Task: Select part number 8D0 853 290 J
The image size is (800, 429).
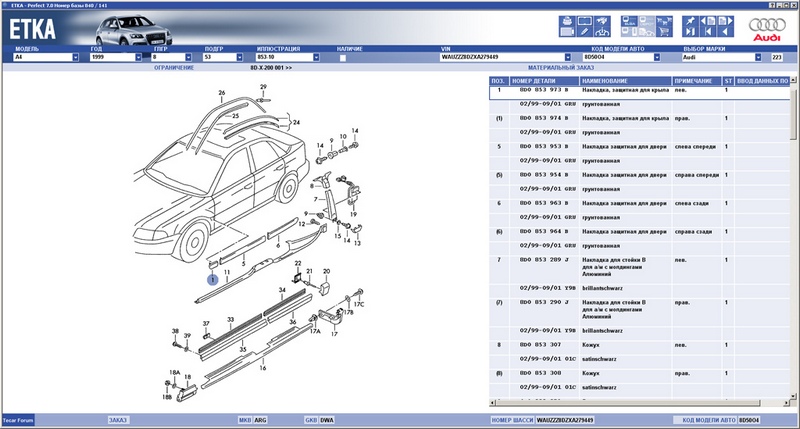Action: click(544, 302)
